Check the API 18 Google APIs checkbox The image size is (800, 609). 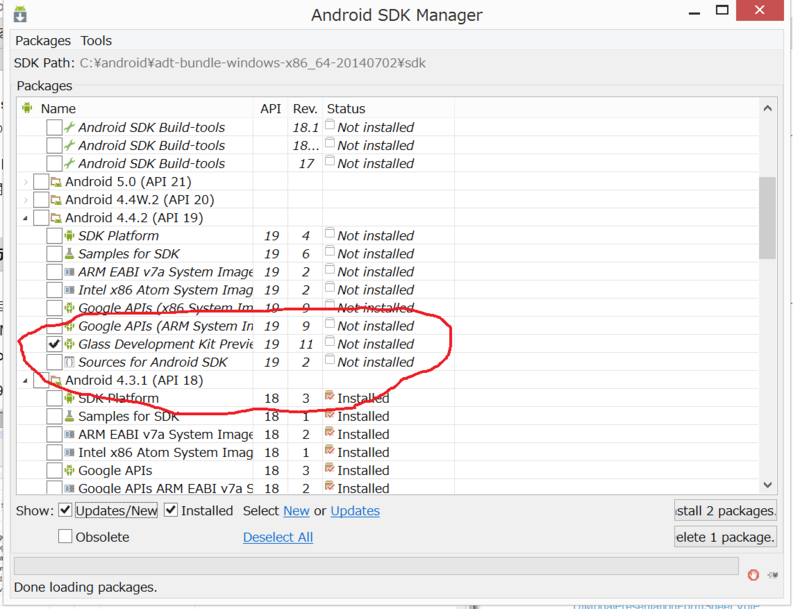click(54, 470)
